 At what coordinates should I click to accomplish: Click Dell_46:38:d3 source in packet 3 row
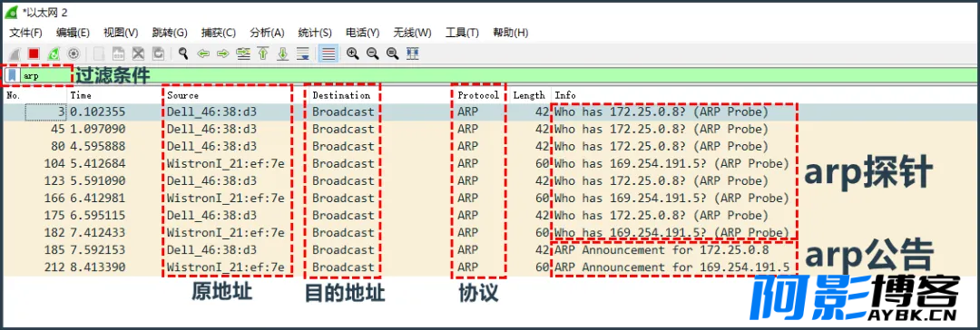pyautogui.click(x=211, y=112)
